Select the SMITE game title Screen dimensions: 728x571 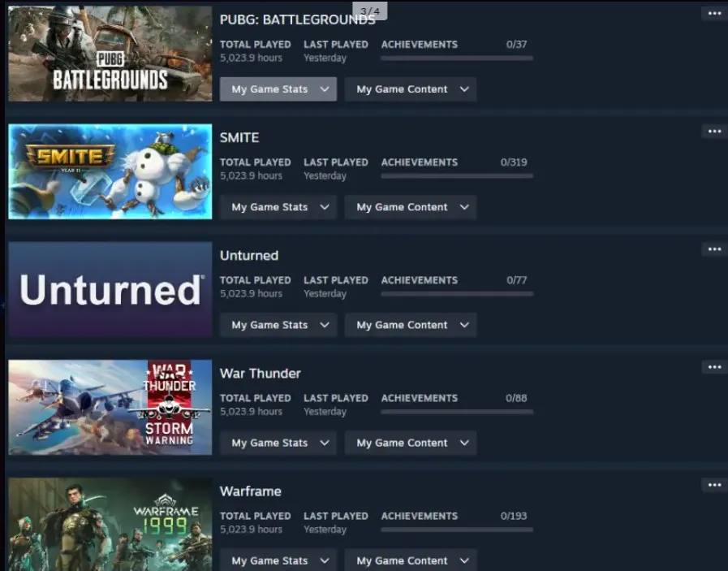pos(239,137)
